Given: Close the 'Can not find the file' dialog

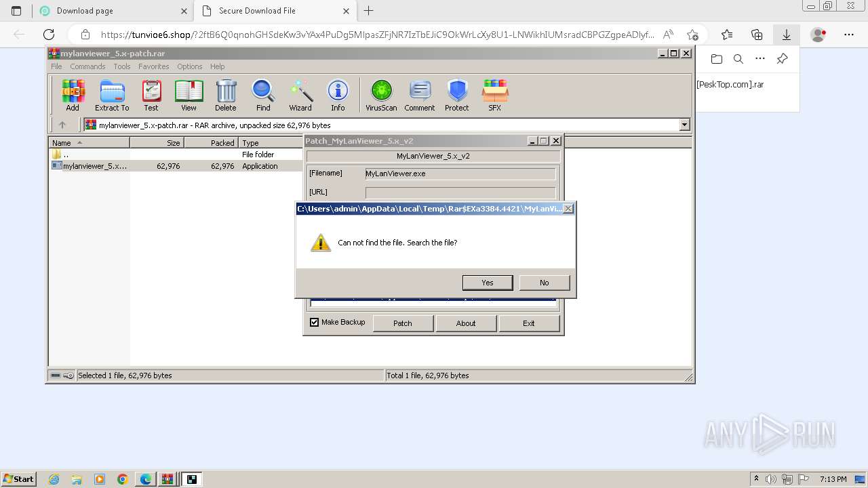Looking at the screenshot, I should (568, 209).
